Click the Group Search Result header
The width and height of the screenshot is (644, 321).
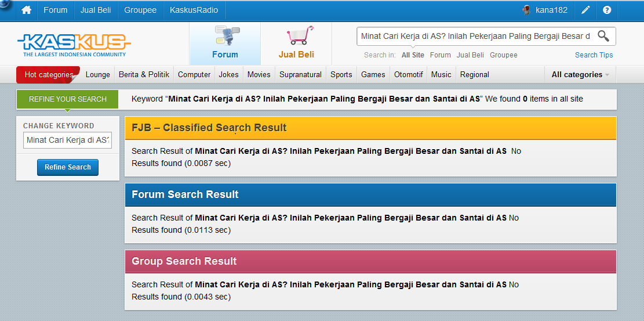tap(370, 261)
